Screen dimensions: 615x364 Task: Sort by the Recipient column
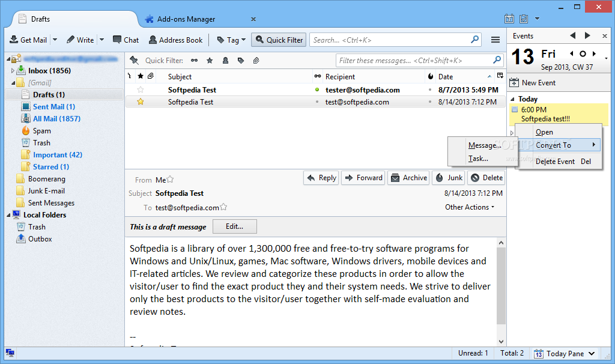coord(374,77)
